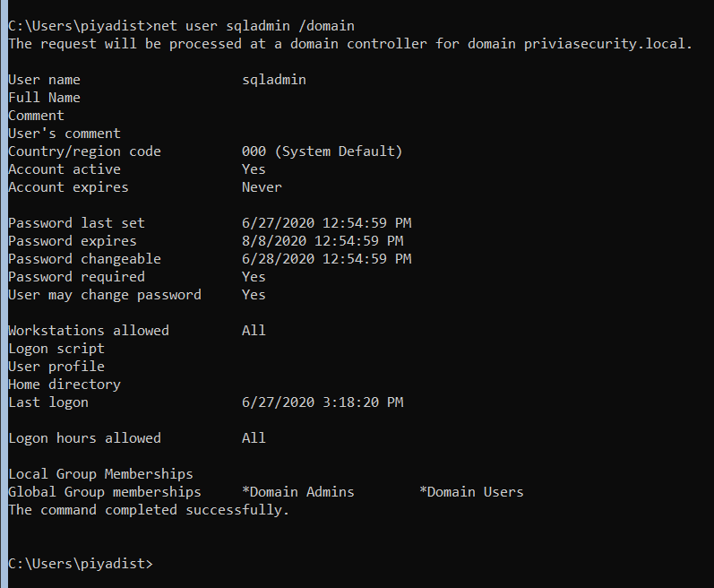
Task: Click the 'Local Group Memberships' label
Action: coord(100,474)
